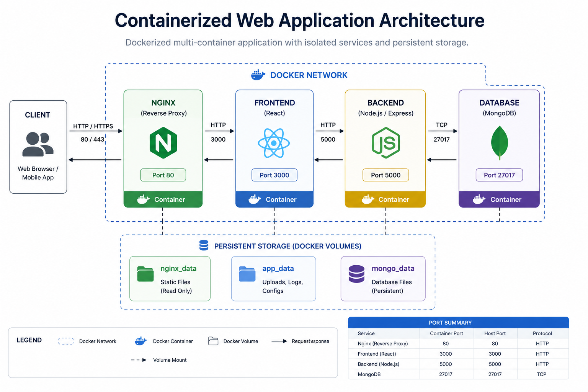
Task: Click the React atom logo
Action: pyautogui.click(x=274, y=143)
